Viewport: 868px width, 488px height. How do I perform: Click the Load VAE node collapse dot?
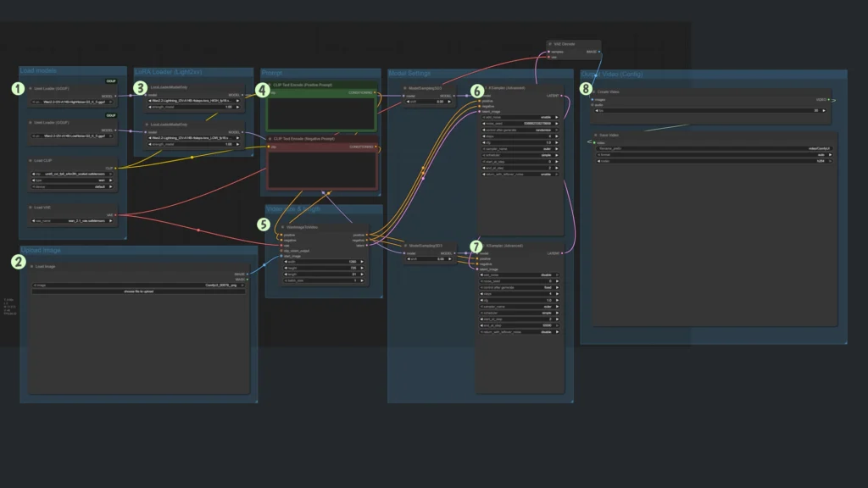tap(31, 207)
